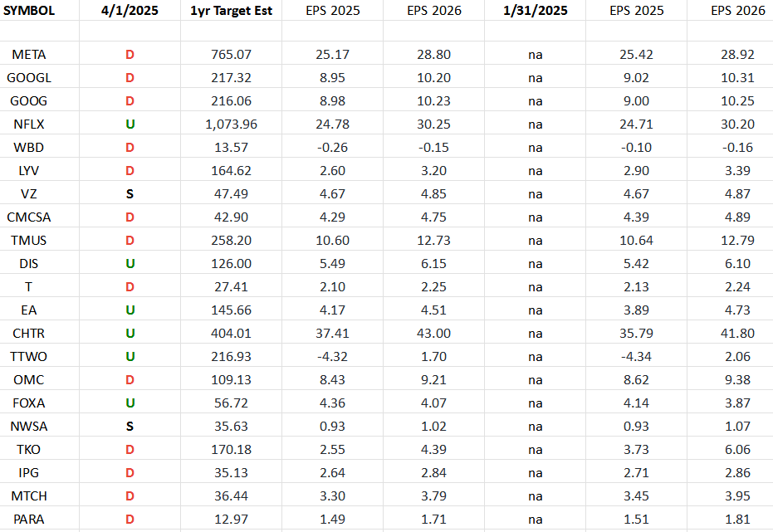The width and height of the screenshot is (773, 532).
Task: Select the T symbol cell
Action: (x=28, y=286)
